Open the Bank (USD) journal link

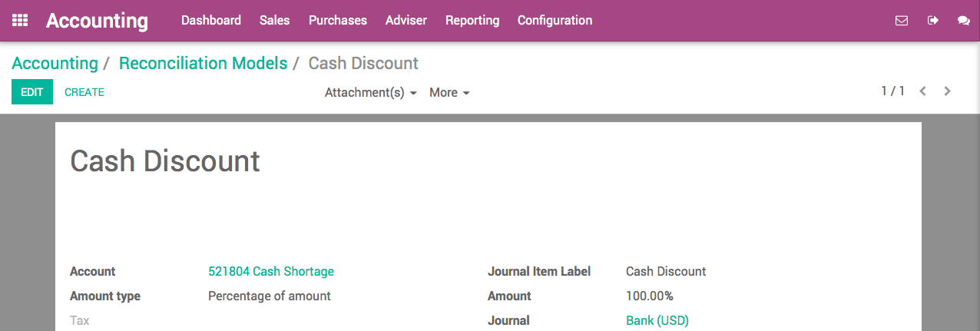(657, 320)
